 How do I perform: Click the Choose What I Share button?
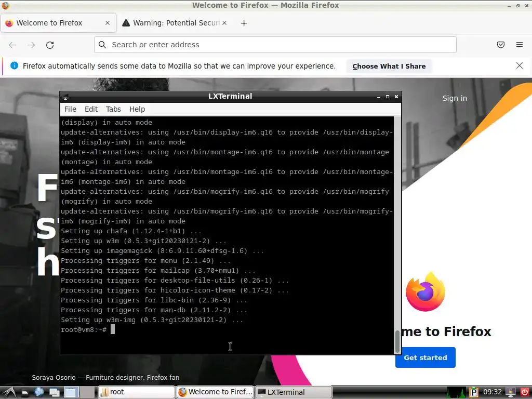coord(389,66)
